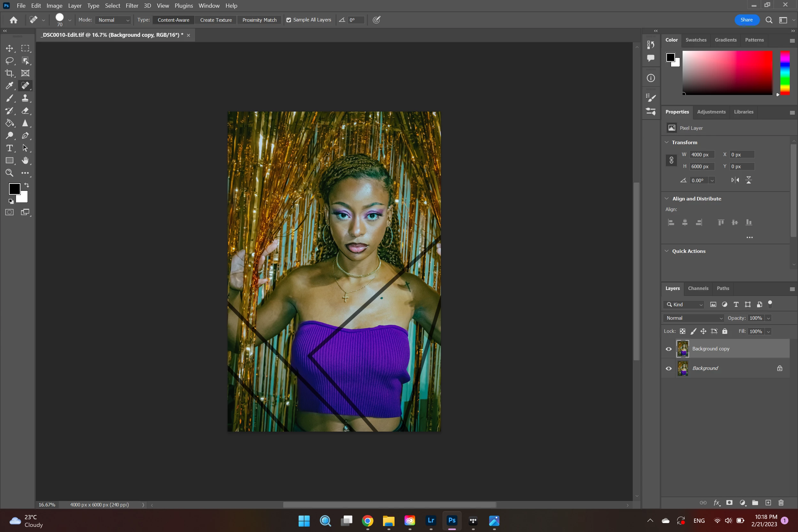Click the hue spectrum slider strip

[785, 73]
